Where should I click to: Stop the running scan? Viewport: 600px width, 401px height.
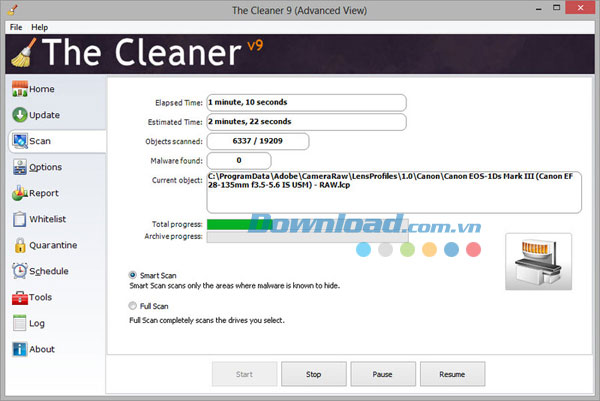tap(314, 374)
